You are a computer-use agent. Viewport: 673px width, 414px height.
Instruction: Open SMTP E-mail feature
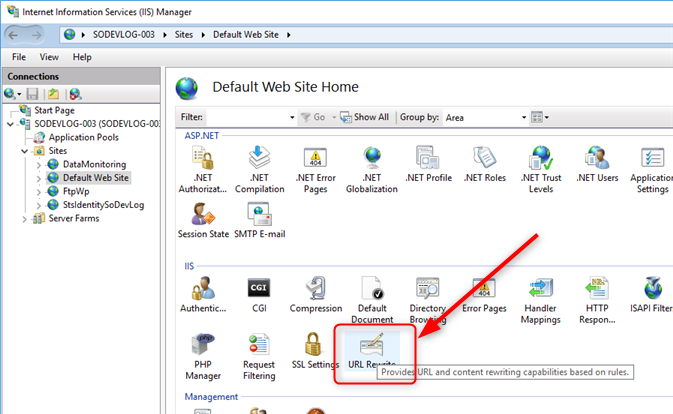(259, 220)
